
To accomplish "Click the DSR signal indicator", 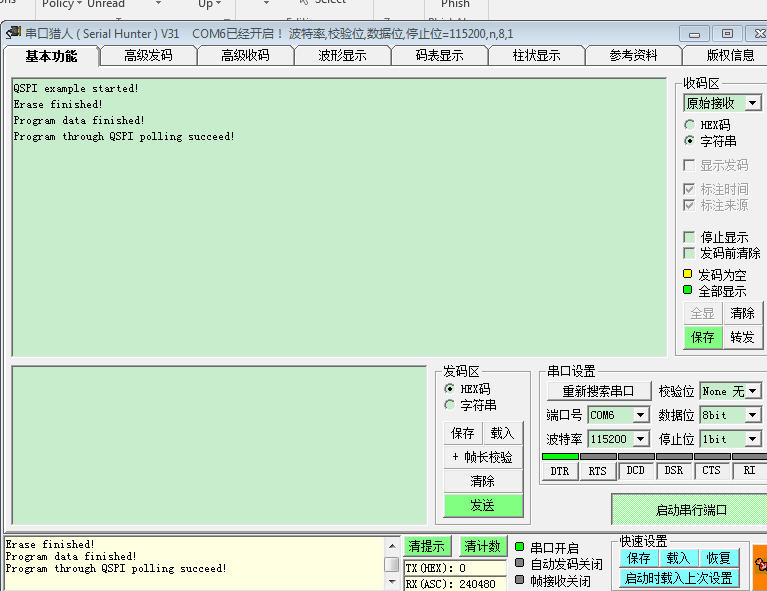I will pos(674,471).
